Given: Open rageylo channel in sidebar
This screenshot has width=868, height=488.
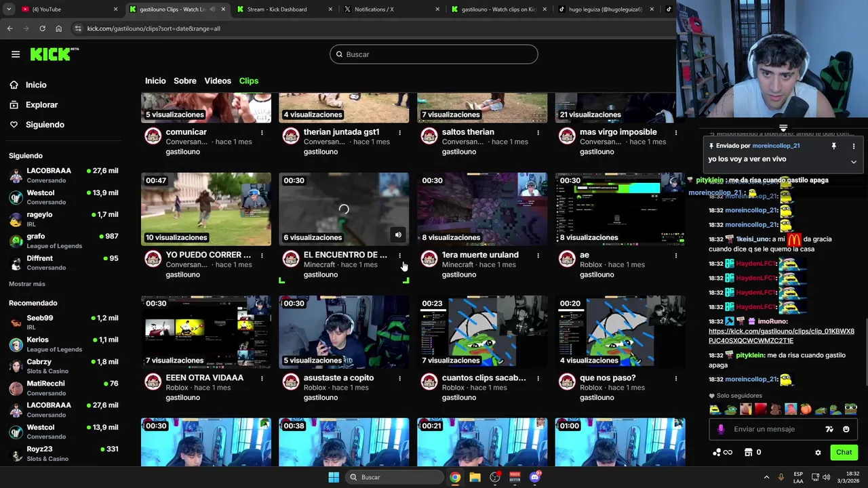Looking at the screenshot, I should click(x=63, y=219).
